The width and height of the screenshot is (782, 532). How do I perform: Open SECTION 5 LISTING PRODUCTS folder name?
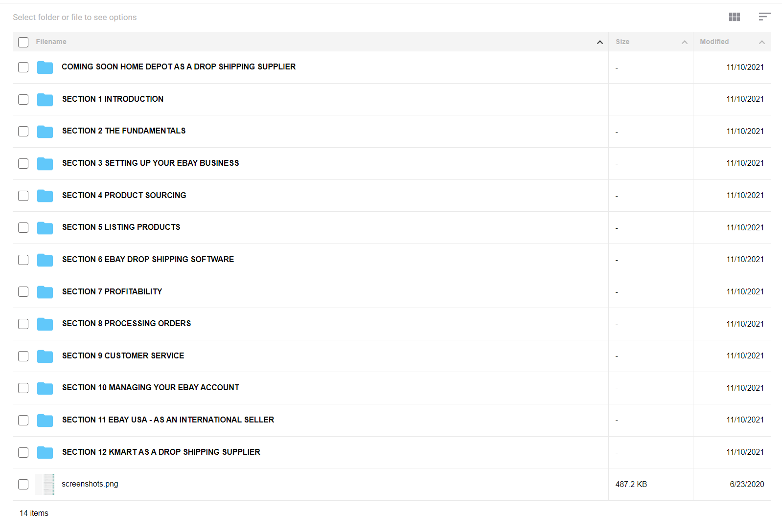point(121,227)
